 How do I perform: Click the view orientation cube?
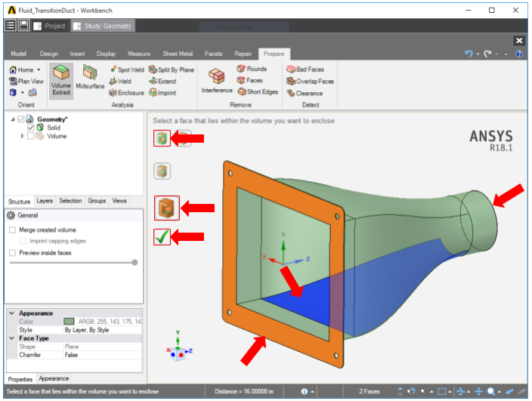tap(178, 354)
